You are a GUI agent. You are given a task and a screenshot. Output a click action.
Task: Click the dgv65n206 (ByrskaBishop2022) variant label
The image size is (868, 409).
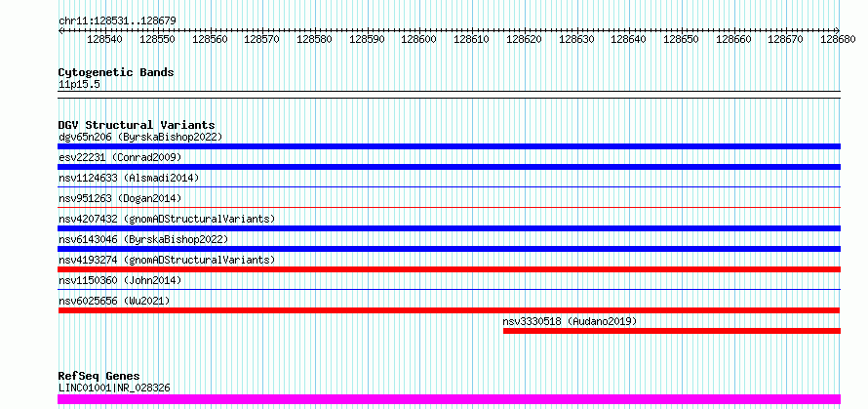[140, 137]
